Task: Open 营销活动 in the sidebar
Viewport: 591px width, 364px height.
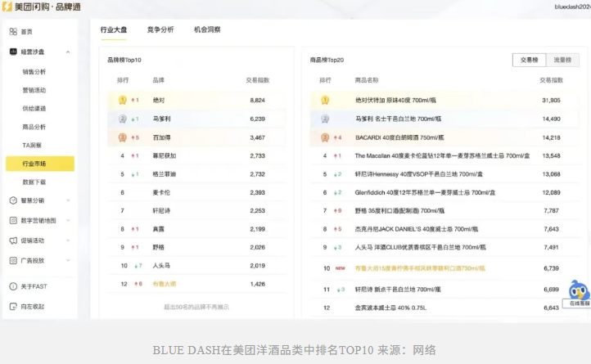Action: point(34,90)
